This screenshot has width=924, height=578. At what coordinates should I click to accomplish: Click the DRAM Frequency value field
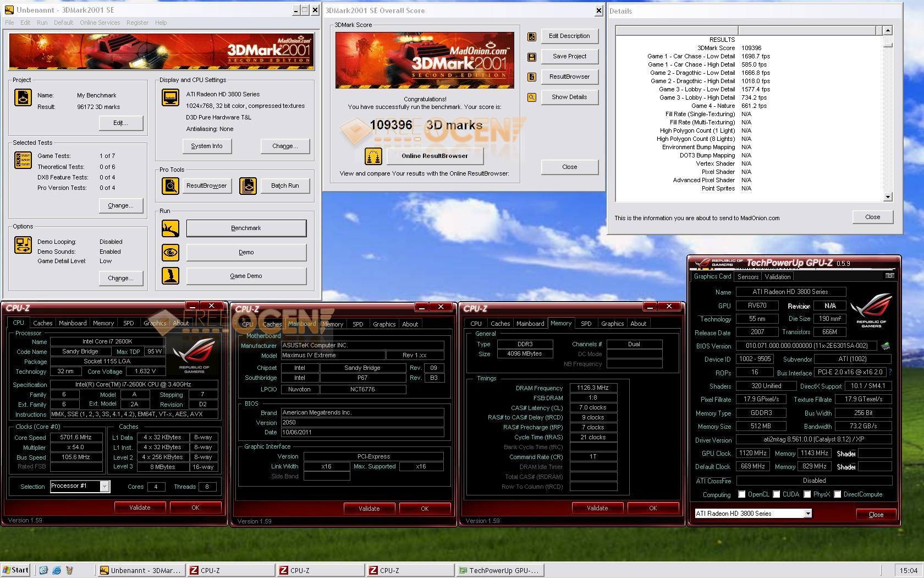pyautogui.click(x=593, y=388)
